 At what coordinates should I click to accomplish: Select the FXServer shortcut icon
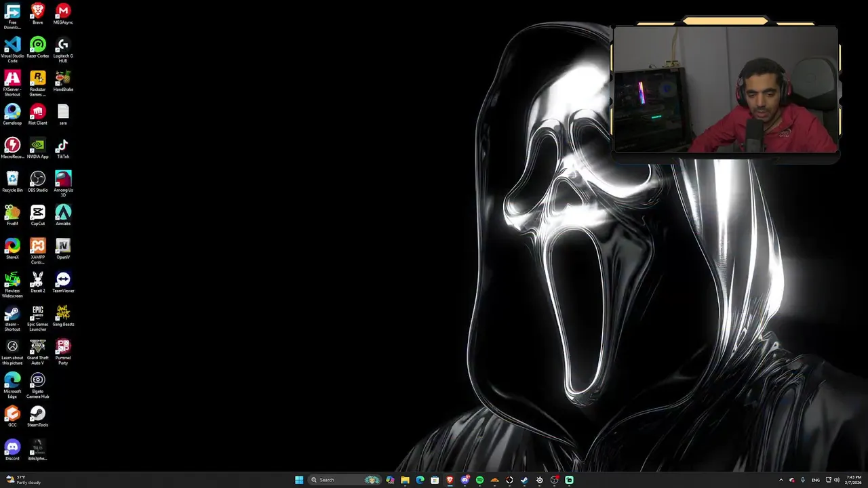point(12,84)
